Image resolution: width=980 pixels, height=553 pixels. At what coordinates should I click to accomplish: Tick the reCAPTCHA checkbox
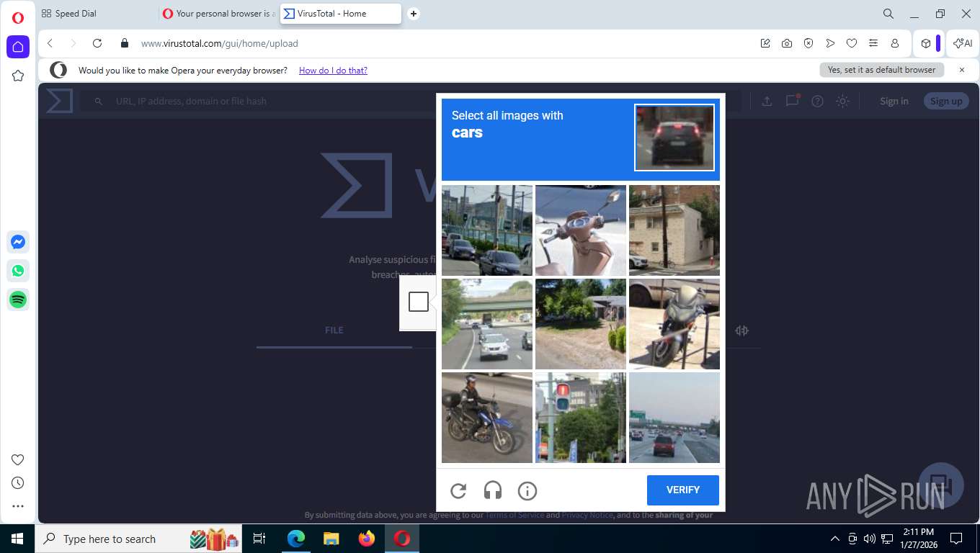coord(419,302)
